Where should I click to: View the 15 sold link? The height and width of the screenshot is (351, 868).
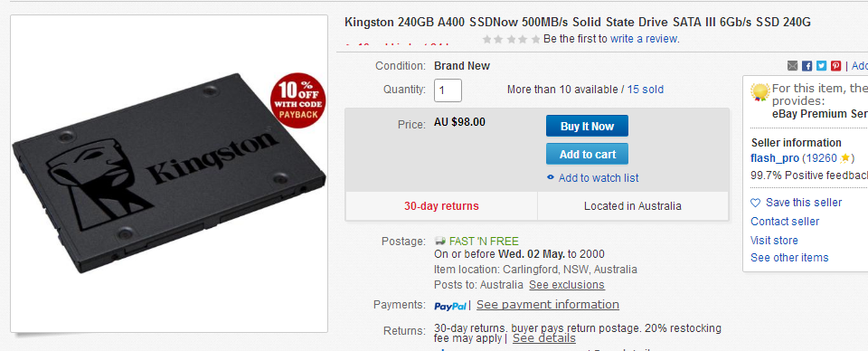[x=646, y=90]
